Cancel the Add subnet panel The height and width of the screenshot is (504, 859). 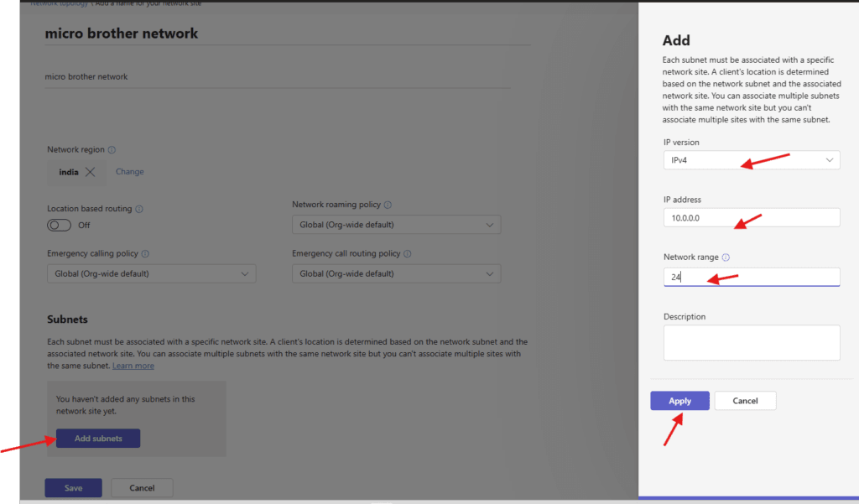pos(745,401)
